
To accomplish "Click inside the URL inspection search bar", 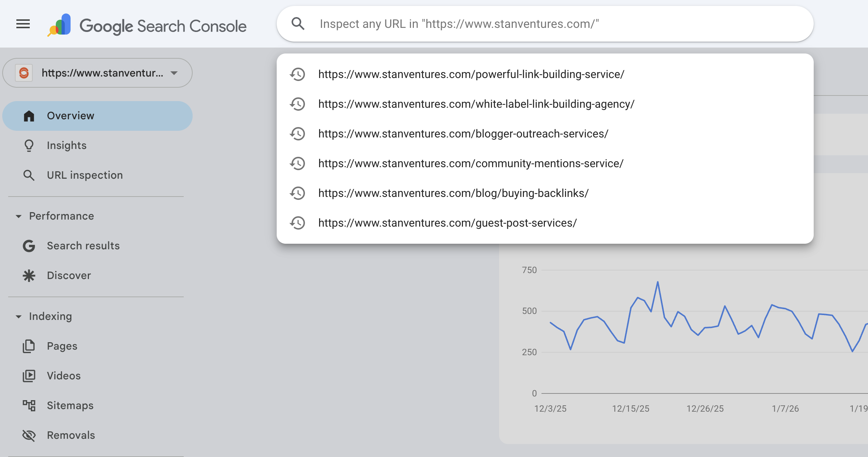I will (x=521, y=24).
